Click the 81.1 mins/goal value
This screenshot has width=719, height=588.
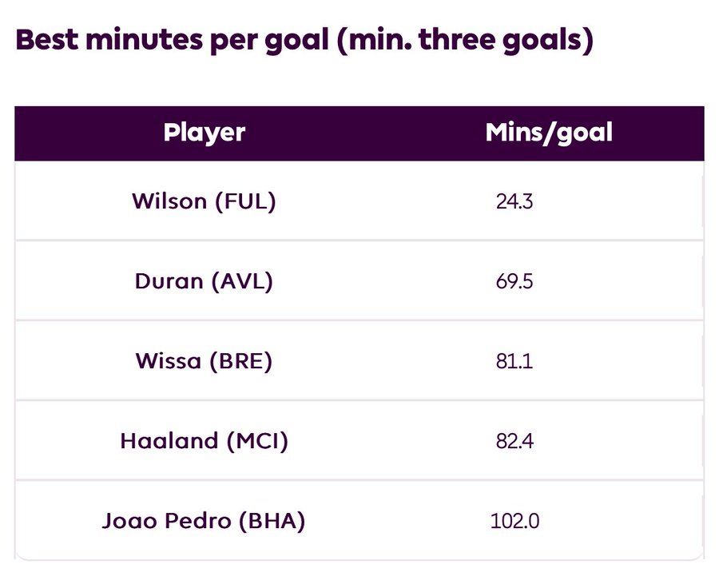[x=514, y=361]
